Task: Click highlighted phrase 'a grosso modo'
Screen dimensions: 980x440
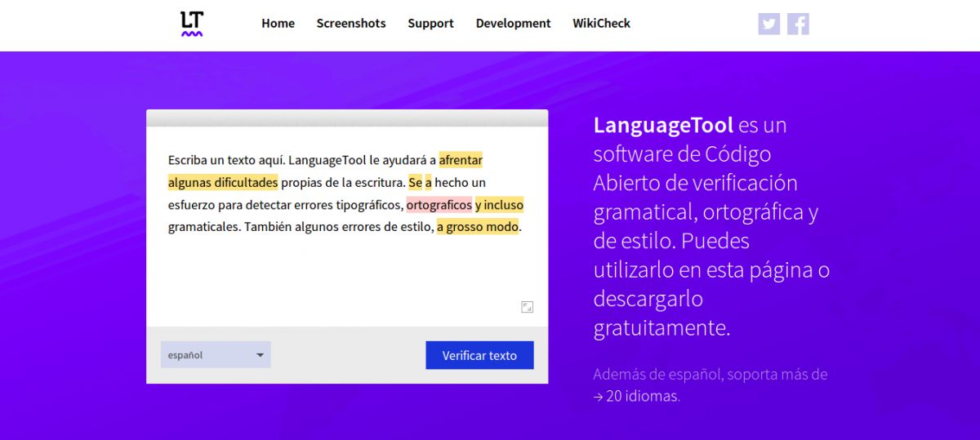Action: coord(478,226)
